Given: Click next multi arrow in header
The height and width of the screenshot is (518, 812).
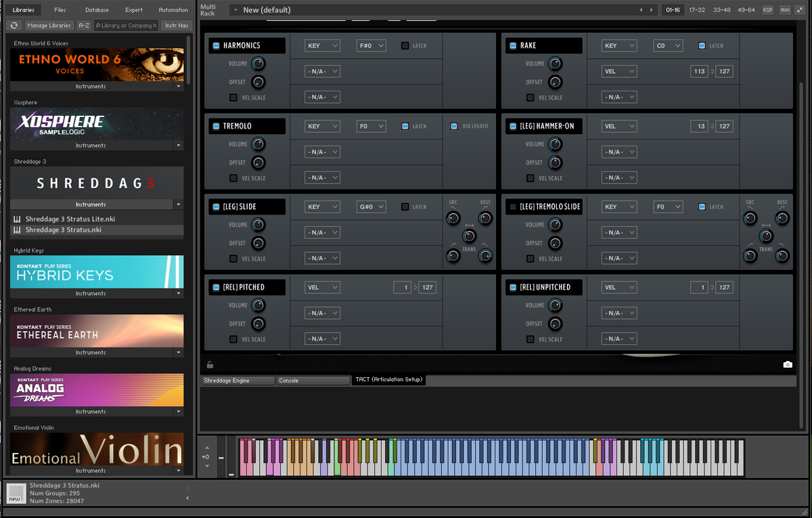Looking at the screenshot, I should click(652, 10).
